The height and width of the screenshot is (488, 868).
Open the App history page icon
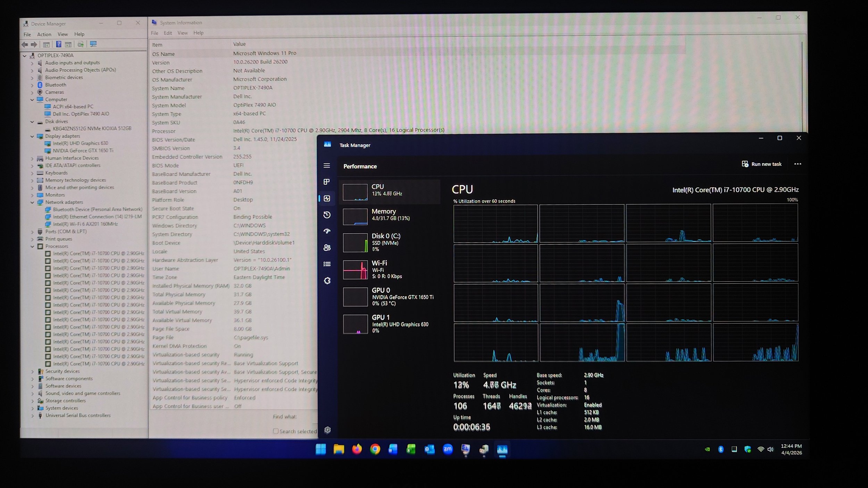coord(327,215)
